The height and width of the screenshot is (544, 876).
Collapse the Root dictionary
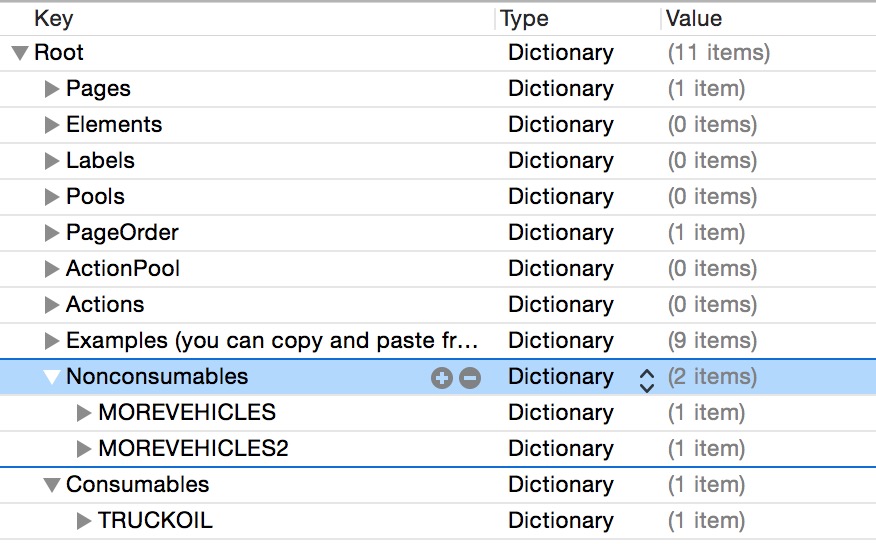[x=20, y=53]
